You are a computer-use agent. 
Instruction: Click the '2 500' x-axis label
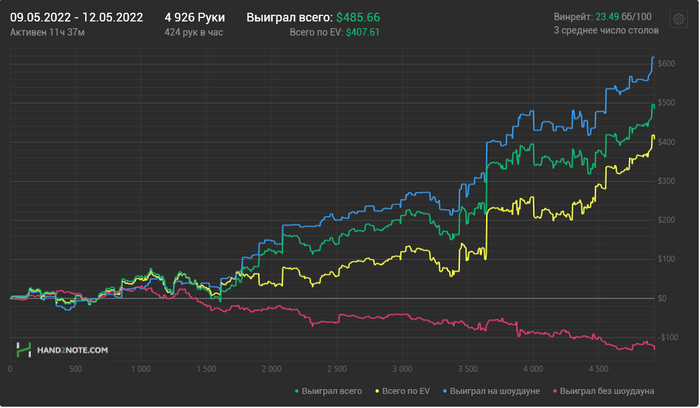point(337,369)
